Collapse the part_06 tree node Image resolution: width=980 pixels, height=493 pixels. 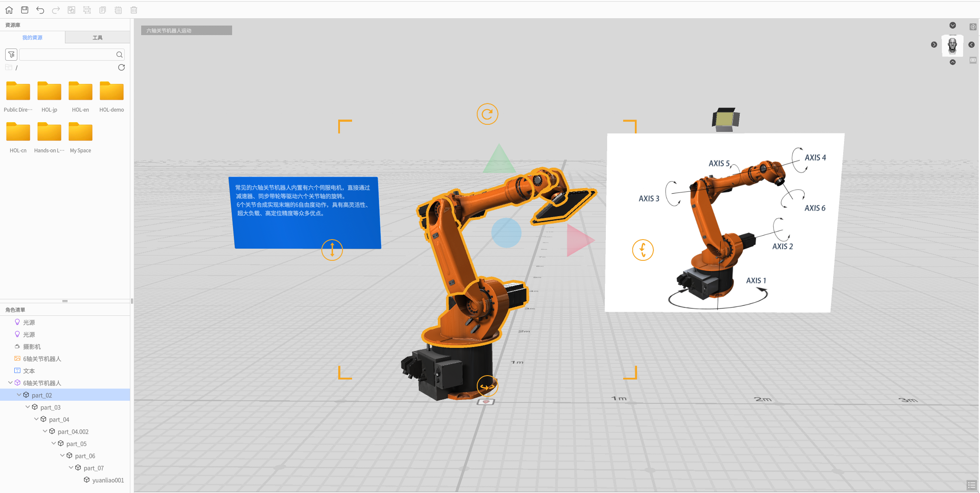(62, 455)
